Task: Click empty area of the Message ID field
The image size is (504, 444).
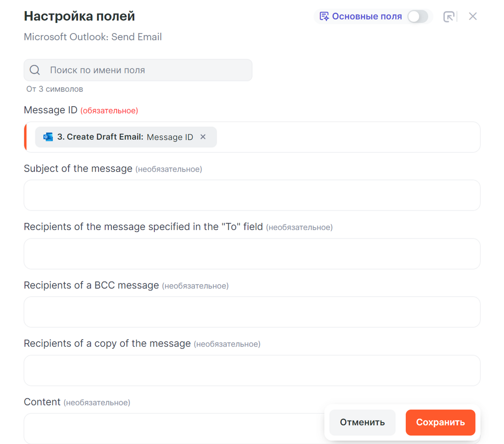Action: click(346, 137)
